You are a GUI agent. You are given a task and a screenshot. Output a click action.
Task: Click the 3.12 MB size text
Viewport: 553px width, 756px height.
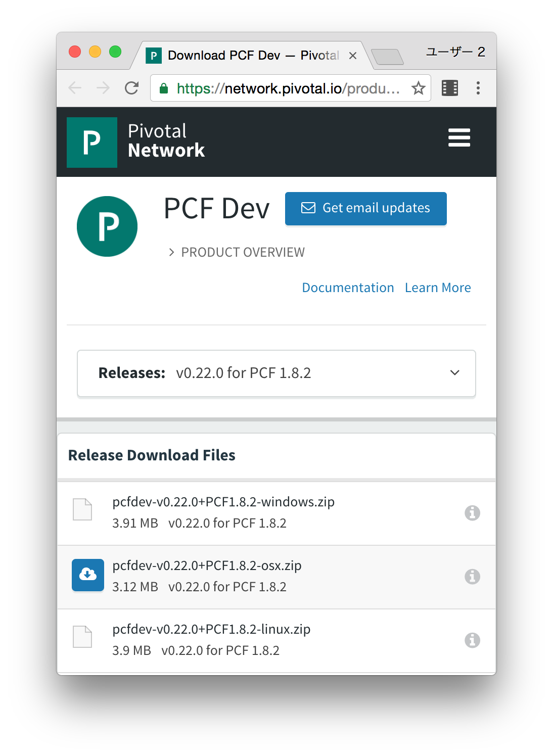(135, 587)
